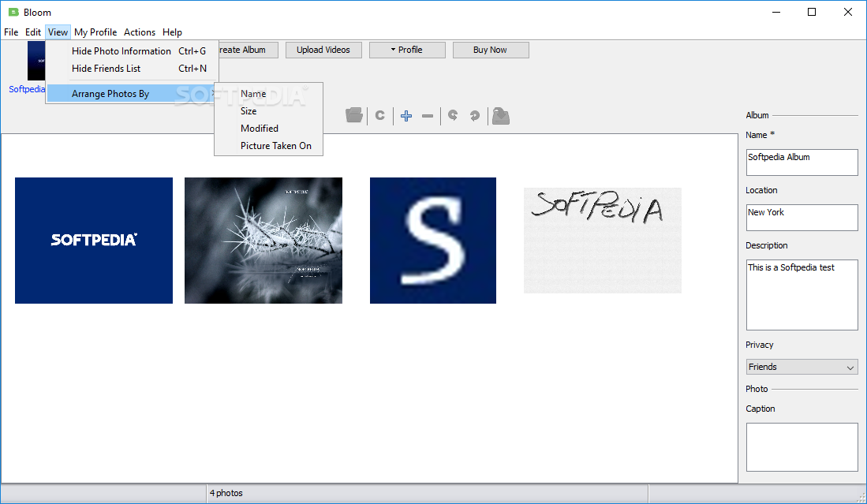
Task: Open the Profile dropdown button
Action: point(407,50)
